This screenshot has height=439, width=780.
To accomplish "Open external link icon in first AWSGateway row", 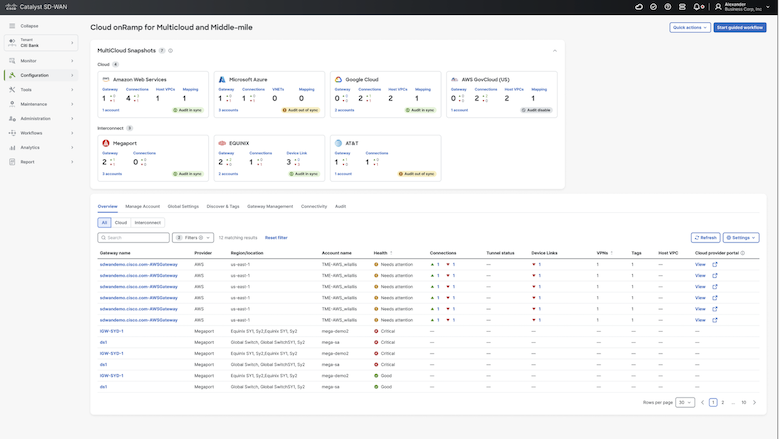I will click(x=715, y=264).
